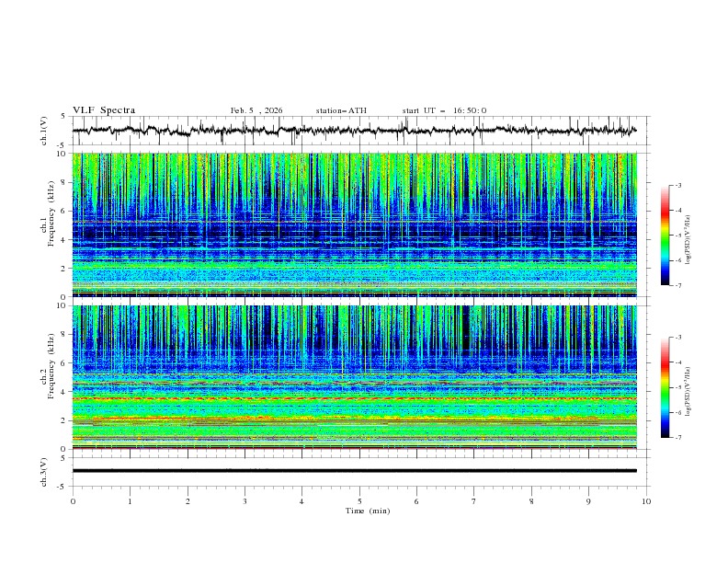Image resolution: width=728 pixels, height=563 pixels.
Task: Click the "ch.3(V)" axis label
Action: pyautogui.click(x=44, y=472)
